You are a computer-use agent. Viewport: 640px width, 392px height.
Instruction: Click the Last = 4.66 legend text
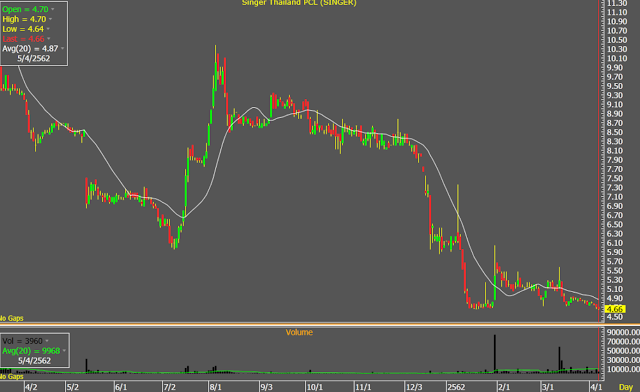coord(23,39)
